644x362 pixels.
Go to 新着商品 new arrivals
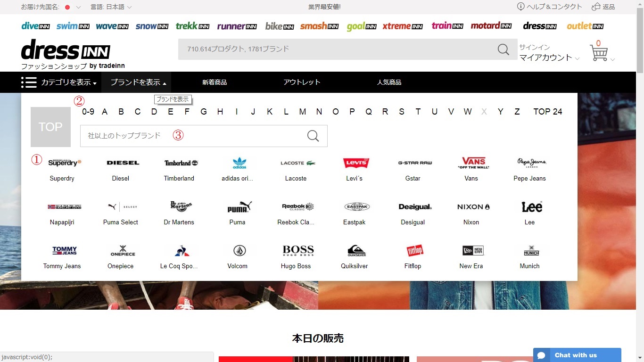tap(215, 82)
